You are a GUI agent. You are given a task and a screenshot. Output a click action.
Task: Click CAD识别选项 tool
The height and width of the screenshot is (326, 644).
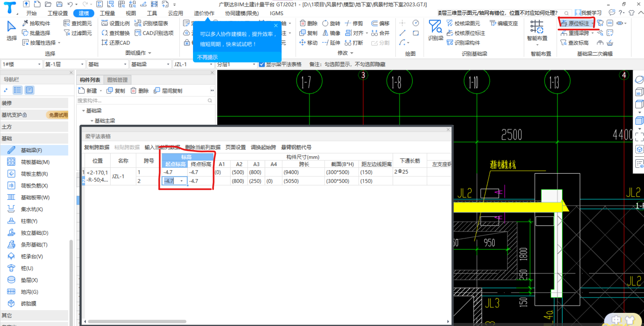click(154, 33)
